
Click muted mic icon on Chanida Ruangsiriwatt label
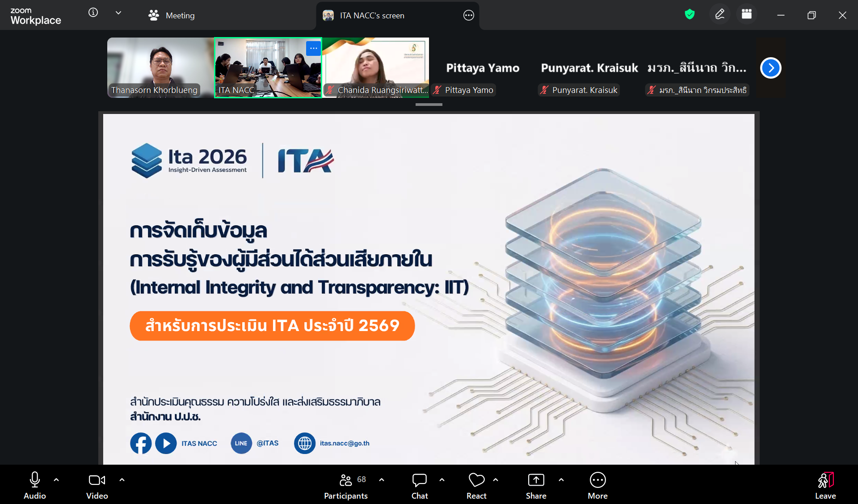point(330,90)
